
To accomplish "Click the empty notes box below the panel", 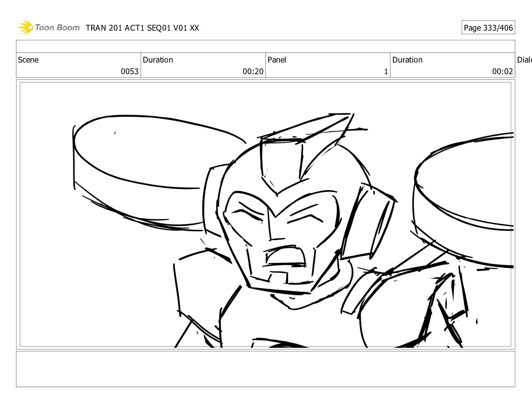I will [265, 369].
